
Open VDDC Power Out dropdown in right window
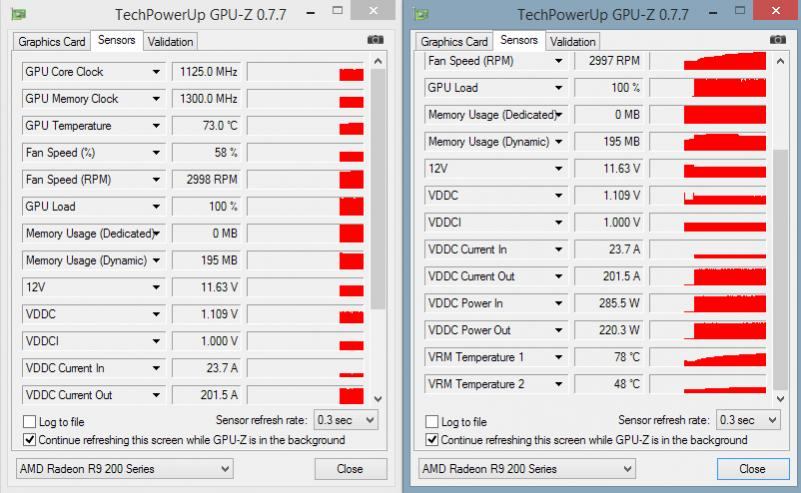tap(558, 331)
